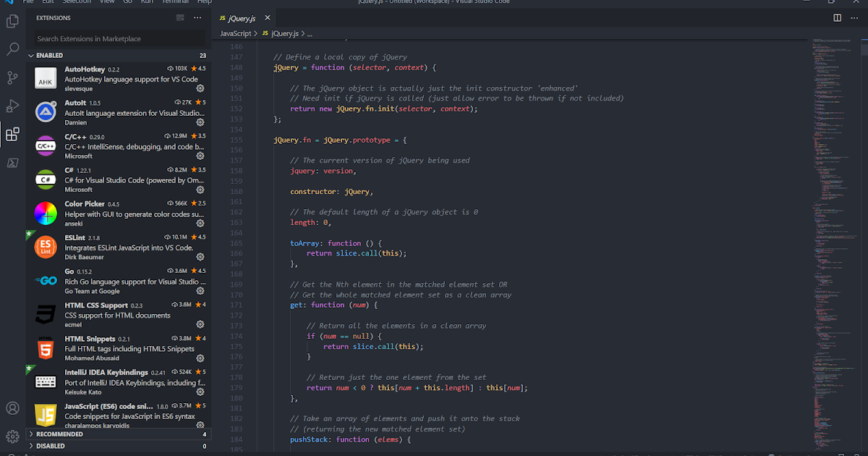Image resolution: width=868 pixels, height=456 pixels.
Task: Switch to the jQuery.js editor tab
Action: coord(244,17)
